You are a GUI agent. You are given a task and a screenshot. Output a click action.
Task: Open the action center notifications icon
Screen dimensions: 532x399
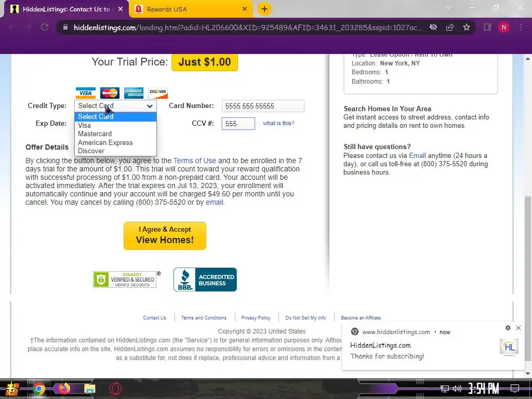click(515, 389)
